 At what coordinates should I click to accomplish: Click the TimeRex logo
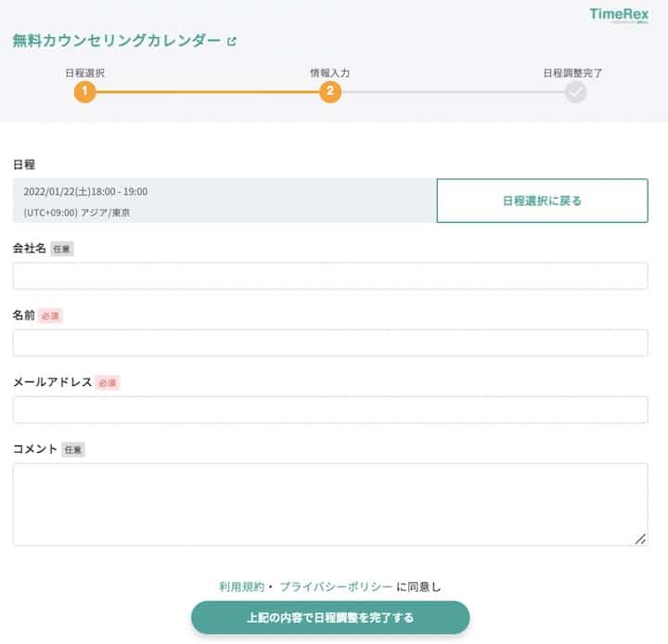pos(619,14)
